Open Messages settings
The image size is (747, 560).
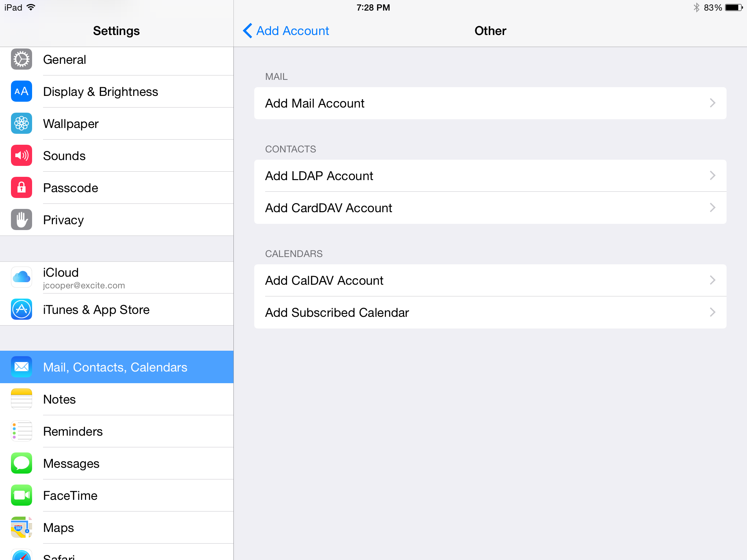click(x=117, y=463)
